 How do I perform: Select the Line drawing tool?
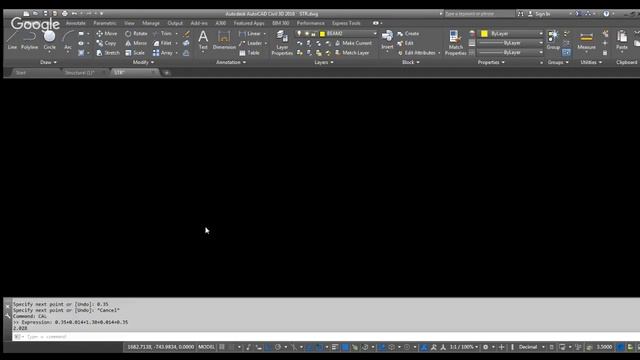[x=12, y=41]
